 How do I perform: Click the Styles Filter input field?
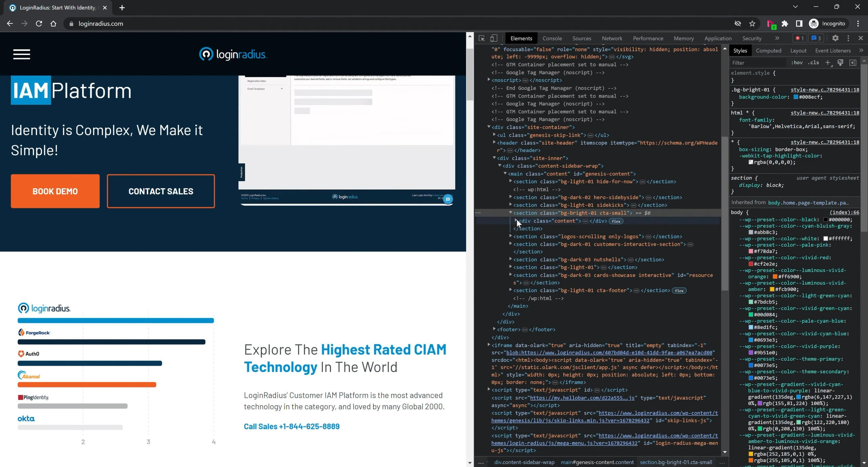pyautogui.click(x=758, y=63)
